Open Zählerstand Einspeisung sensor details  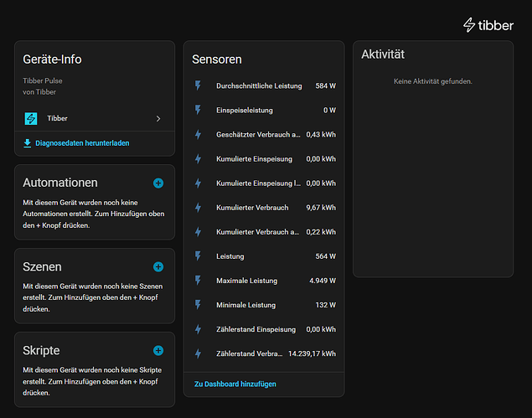pyautogui.click(x=264, y=329)
